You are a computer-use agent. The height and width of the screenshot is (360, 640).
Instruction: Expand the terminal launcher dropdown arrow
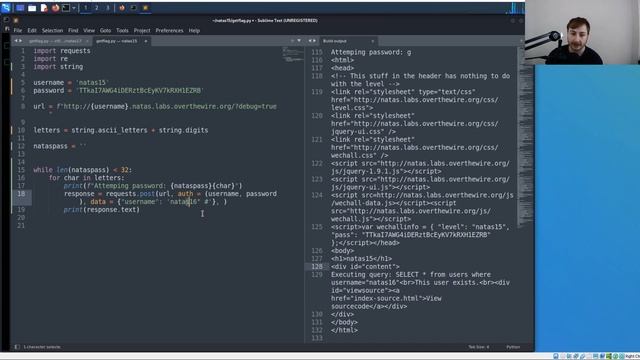click(x=74, y=8)
